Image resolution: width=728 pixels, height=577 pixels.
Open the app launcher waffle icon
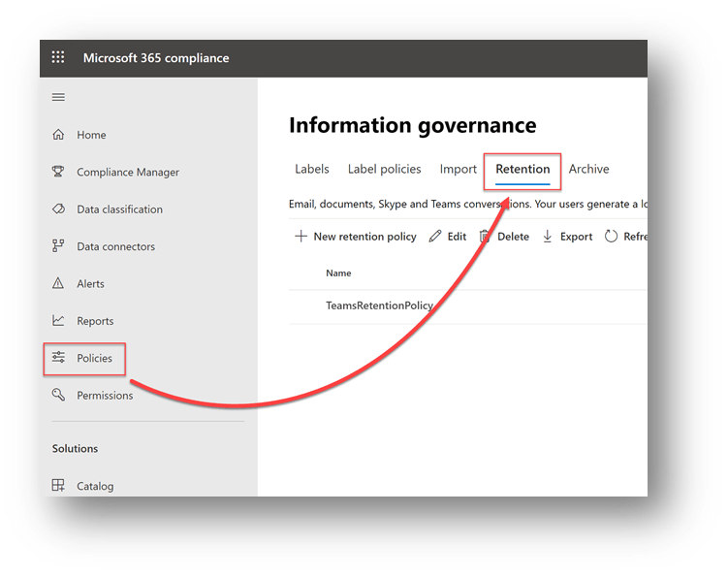pyautogui.click(x=58, y=57)
